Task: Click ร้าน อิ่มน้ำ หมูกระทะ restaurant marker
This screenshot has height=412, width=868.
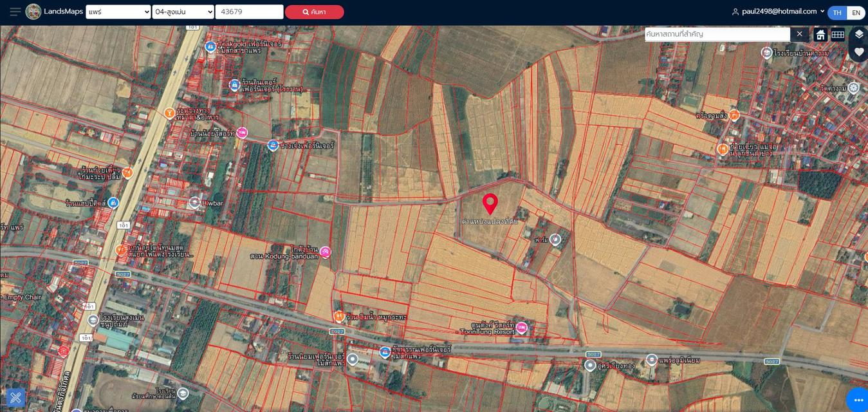Action: [x=339, y=315]
